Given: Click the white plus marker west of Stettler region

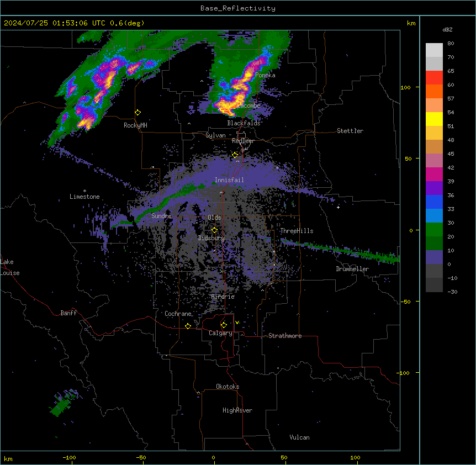Looking at the screenshot, I should (x=338, y=207).
